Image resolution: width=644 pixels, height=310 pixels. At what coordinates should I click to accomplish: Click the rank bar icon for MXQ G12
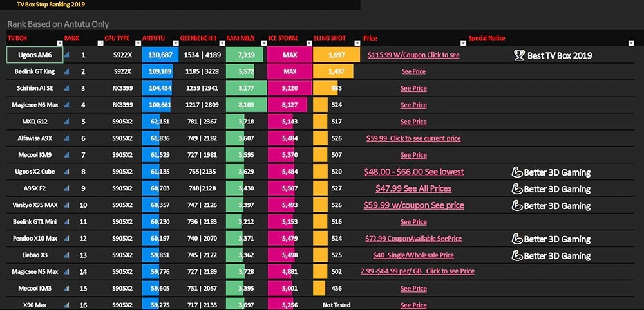67,122
